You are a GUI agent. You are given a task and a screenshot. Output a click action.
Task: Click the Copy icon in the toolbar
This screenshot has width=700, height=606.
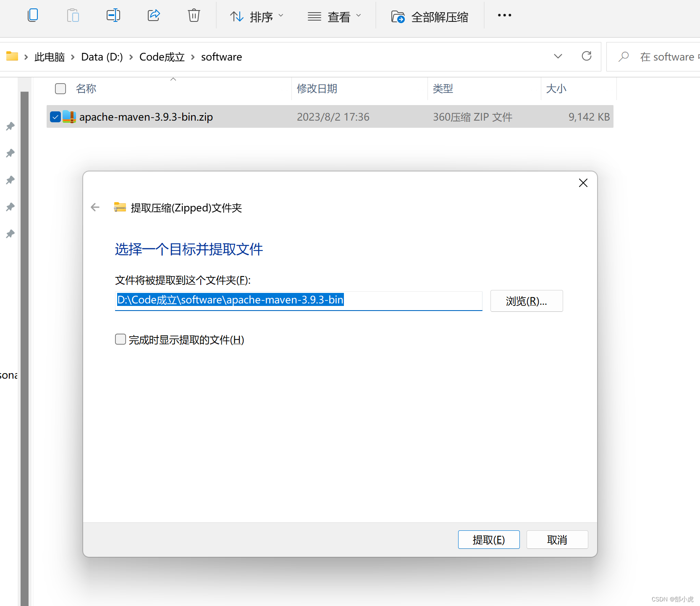tap(32, 15)
